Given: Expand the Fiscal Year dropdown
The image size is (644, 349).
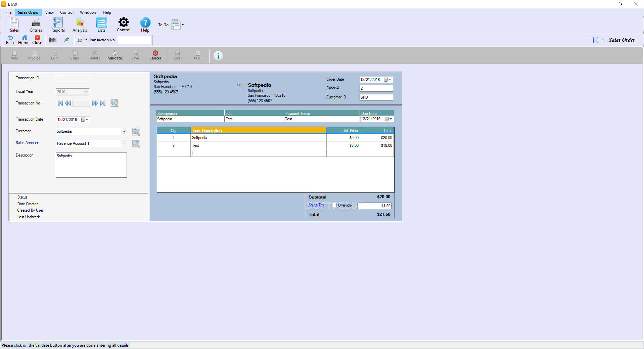Looking at the screenshot, I should (86, 92).
